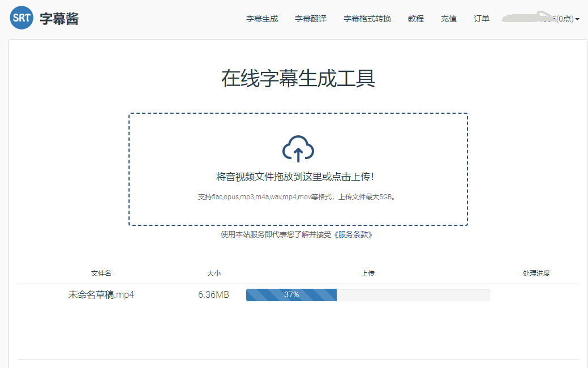
Task: Click the 在线字幕生成工具 page heading
Action: [x=298, y=79]
